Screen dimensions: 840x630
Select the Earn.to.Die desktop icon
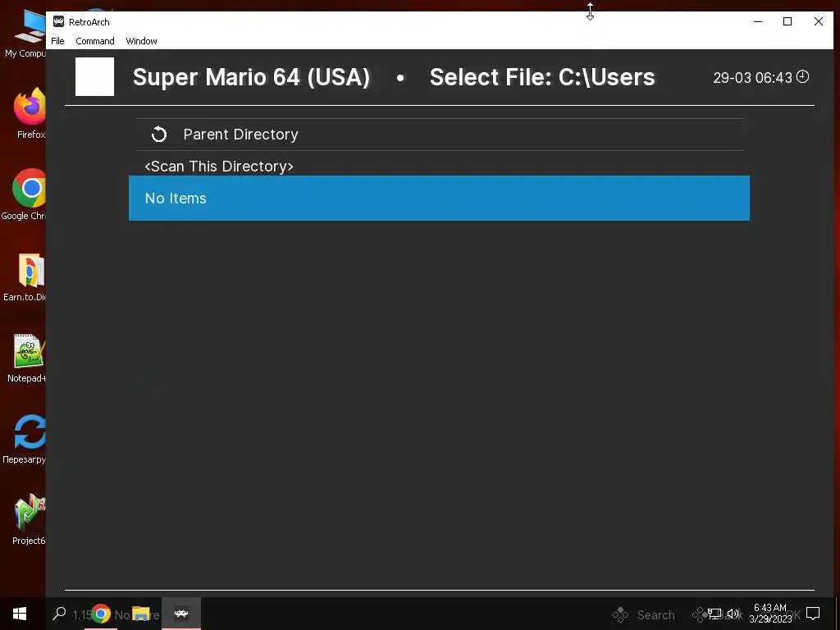(25, 277)
